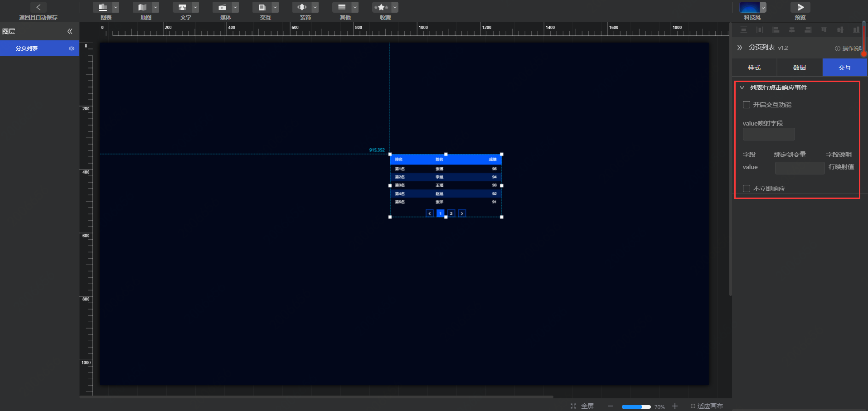
Task: Click the distribute horizontally alignment icon
Action: point(760,30)
